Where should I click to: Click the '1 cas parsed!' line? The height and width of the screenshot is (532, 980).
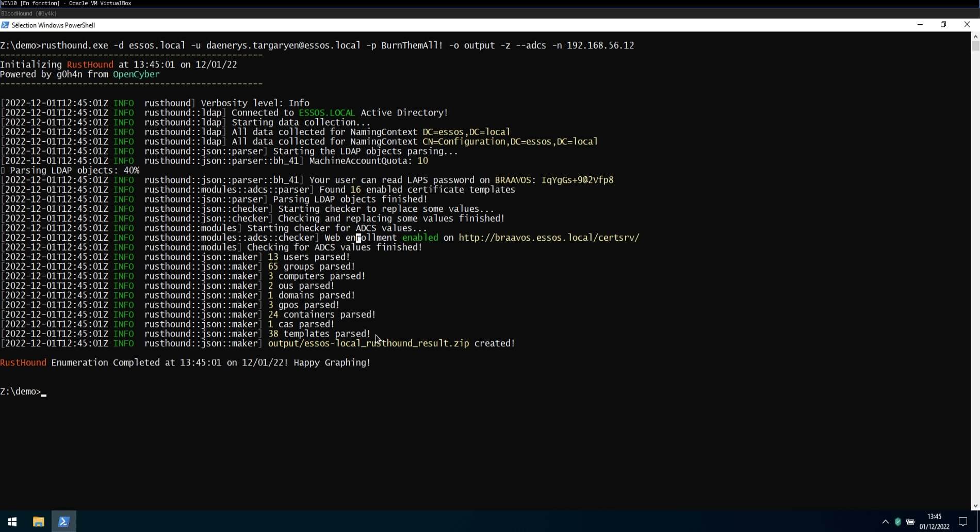tap(301, 324)
